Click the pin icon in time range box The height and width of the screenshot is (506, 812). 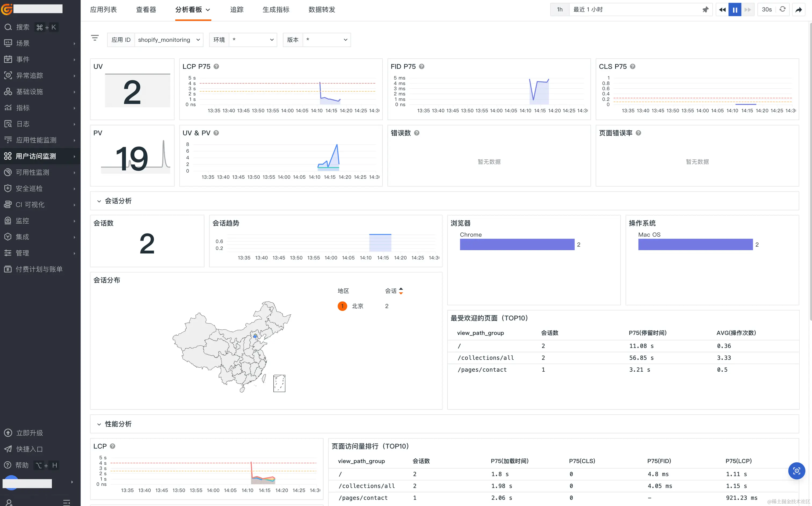point(705,9)
